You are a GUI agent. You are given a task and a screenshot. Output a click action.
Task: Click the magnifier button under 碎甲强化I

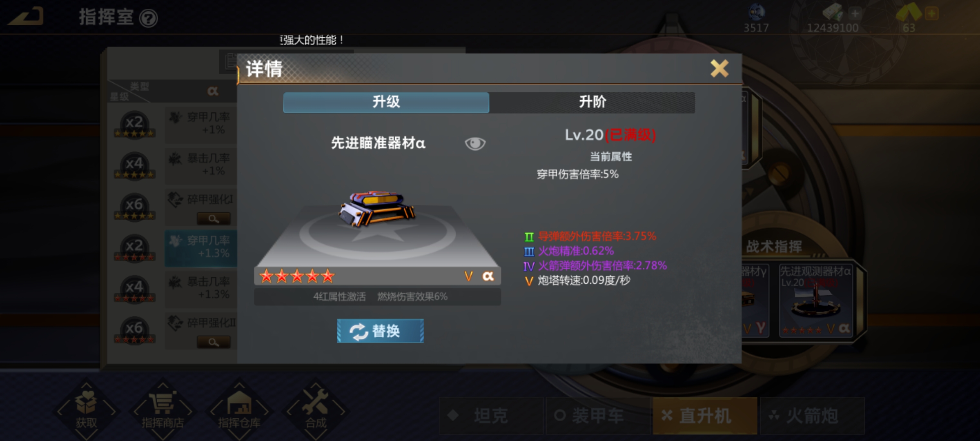click(x=214, y=218)
